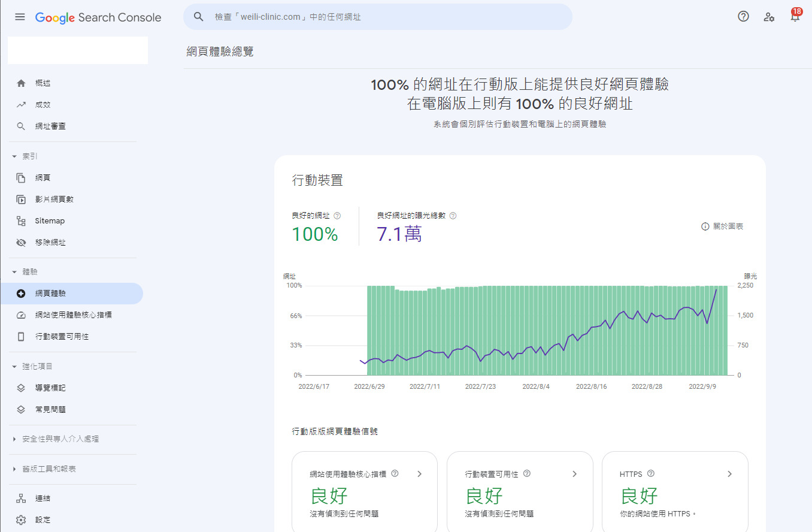The image size is (812, 532).
Task: Open HTTPS card chevron
Action: click(x=729, y=474)
